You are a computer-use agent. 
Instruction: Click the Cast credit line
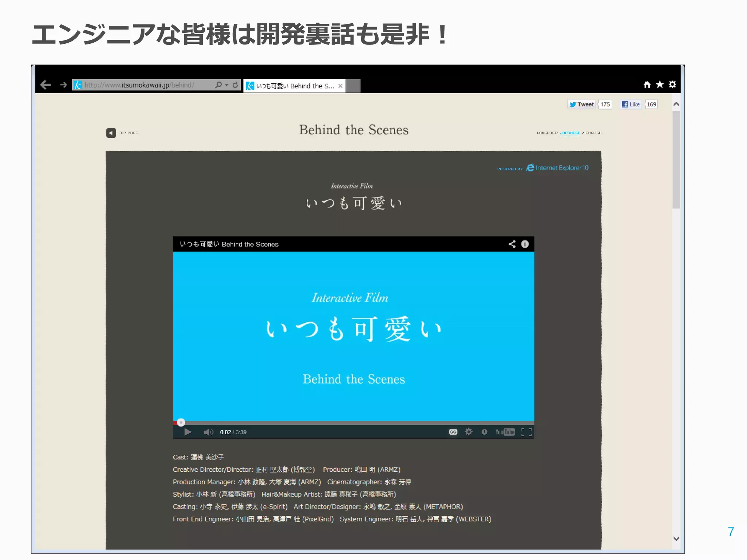click(198, 457)
